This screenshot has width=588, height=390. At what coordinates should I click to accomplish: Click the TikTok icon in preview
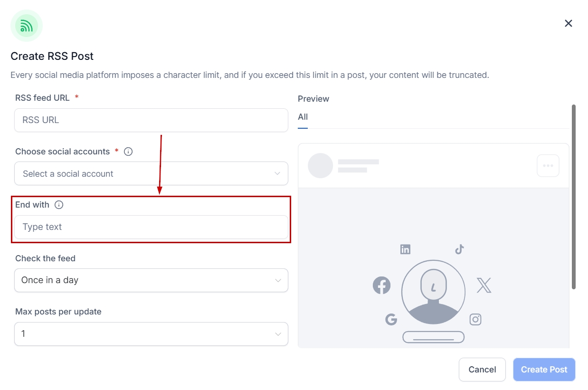(x=459, y=249)
